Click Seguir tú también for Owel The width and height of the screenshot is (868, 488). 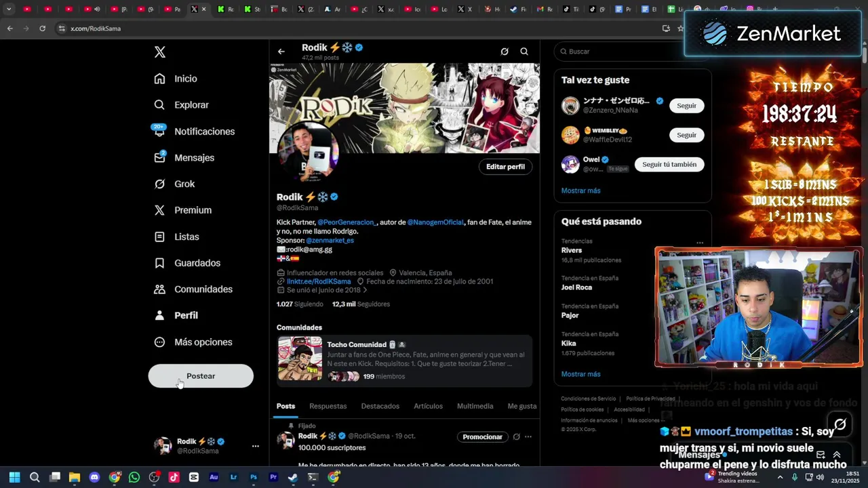(x=669, y=165)
